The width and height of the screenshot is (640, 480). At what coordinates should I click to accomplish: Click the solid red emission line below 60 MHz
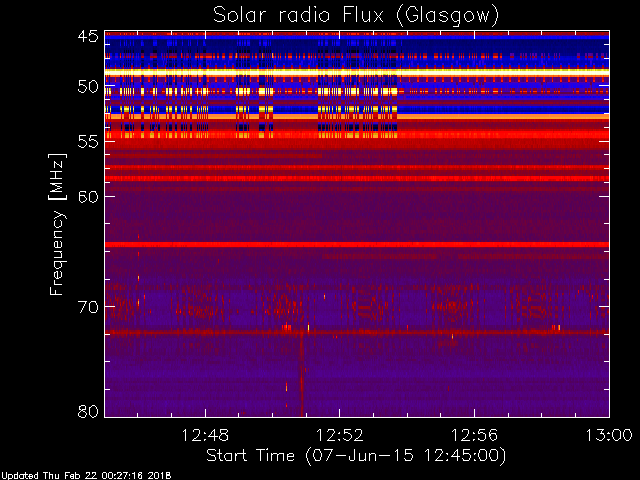pos(357,244)
